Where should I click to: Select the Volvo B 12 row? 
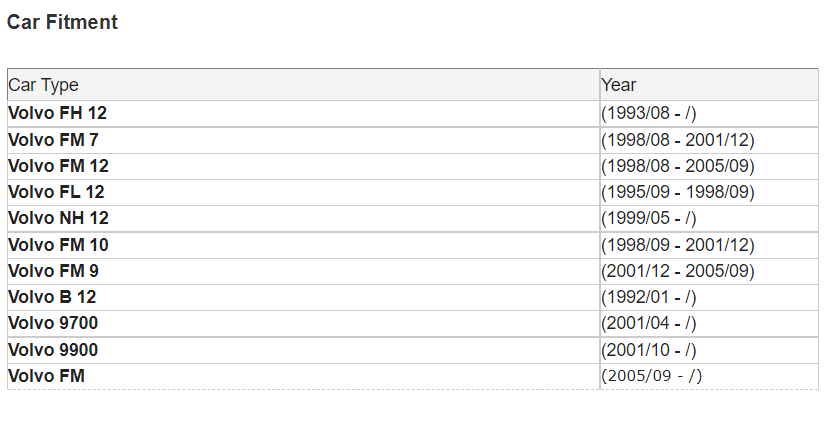(413, 297)
